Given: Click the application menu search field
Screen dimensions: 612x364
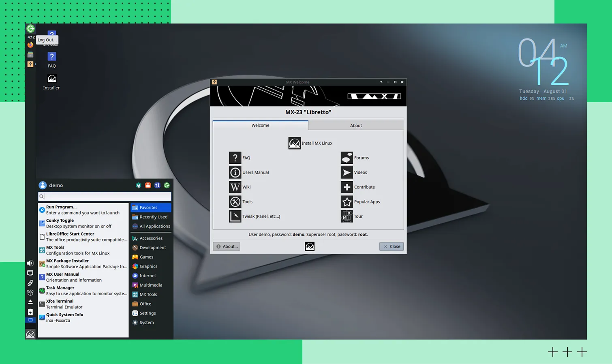Looking at the screenshot, I should click(x=106, y=197).
